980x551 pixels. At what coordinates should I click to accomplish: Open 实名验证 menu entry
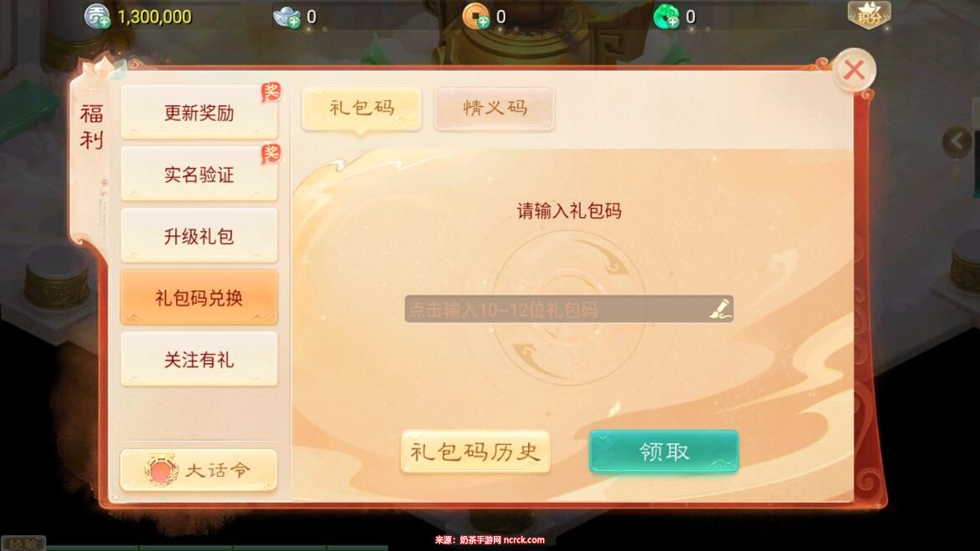click(199, 174)
